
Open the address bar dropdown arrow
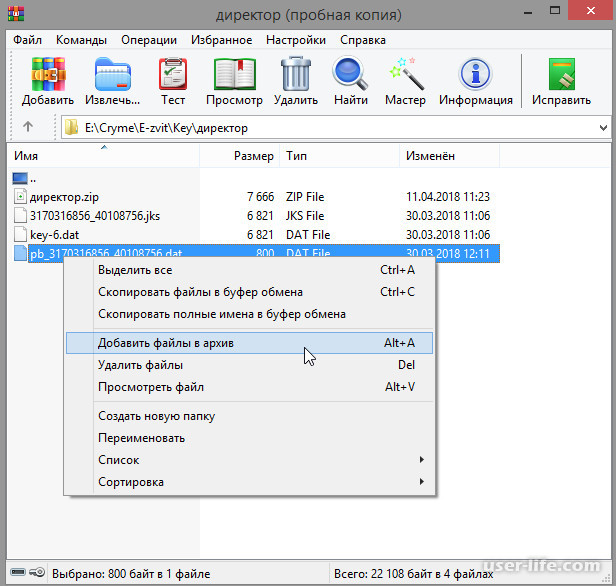point(603,128)
